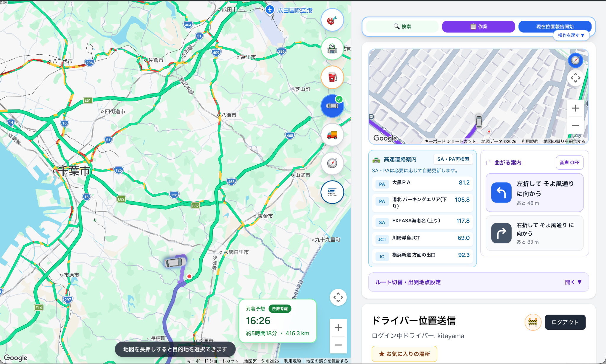Zoom out on the main map
The height and width of the screenshot is (364, 606).
point(338,345)
